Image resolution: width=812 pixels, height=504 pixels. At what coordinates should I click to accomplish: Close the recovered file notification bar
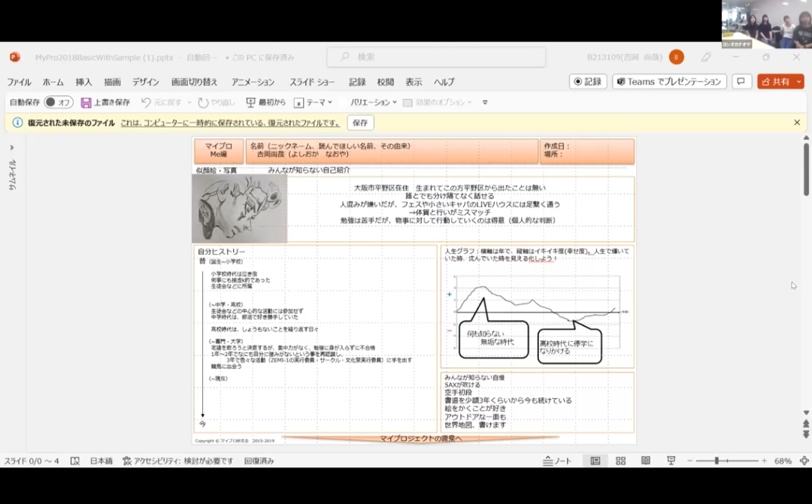coord(797,122)
